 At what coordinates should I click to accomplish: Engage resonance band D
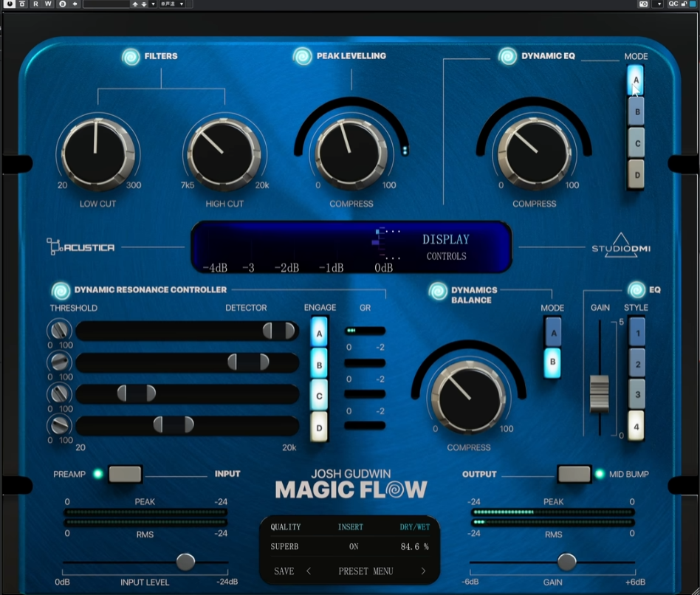click(x=319, y=427)
